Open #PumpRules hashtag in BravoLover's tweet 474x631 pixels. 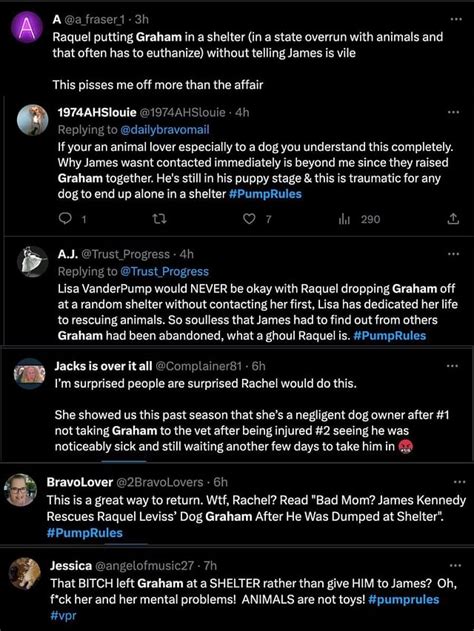[84, 533]
